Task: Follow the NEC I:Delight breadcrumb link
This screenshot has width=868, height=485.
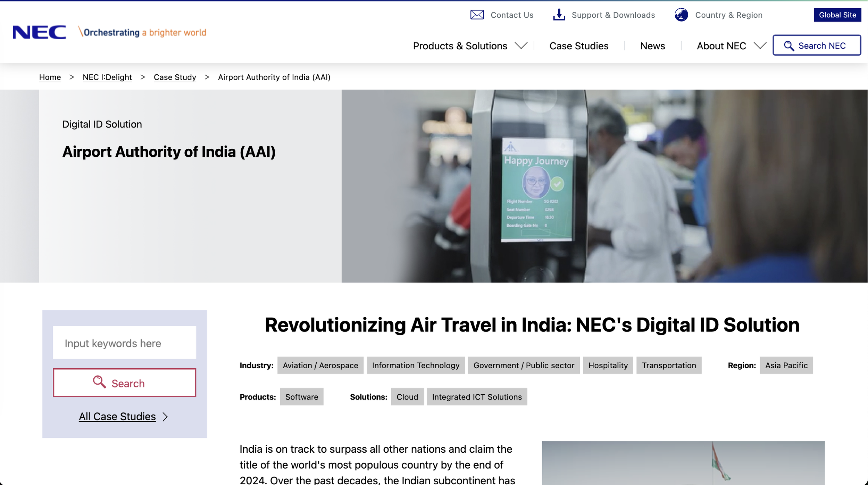Action: (107, 77)
